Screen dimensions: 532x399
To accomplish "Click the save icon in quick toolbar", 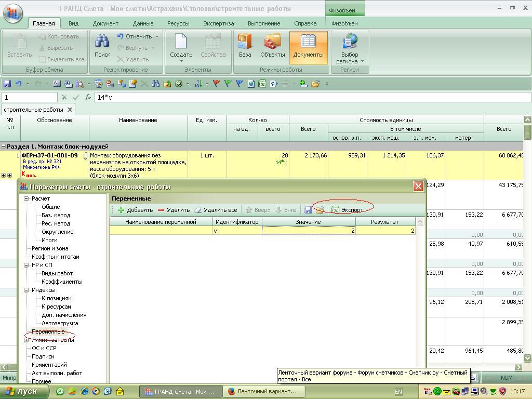I will point(7,84).
